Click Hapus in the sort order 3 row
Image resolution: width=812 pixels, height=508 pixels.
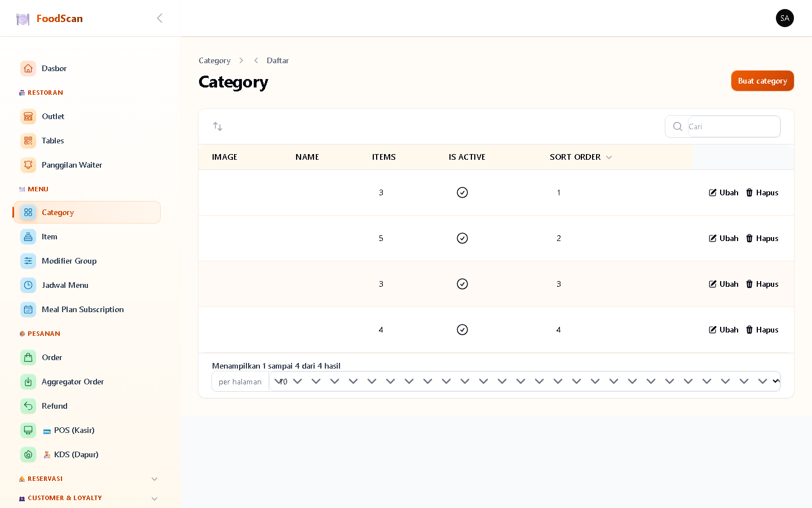click(762, 284)
